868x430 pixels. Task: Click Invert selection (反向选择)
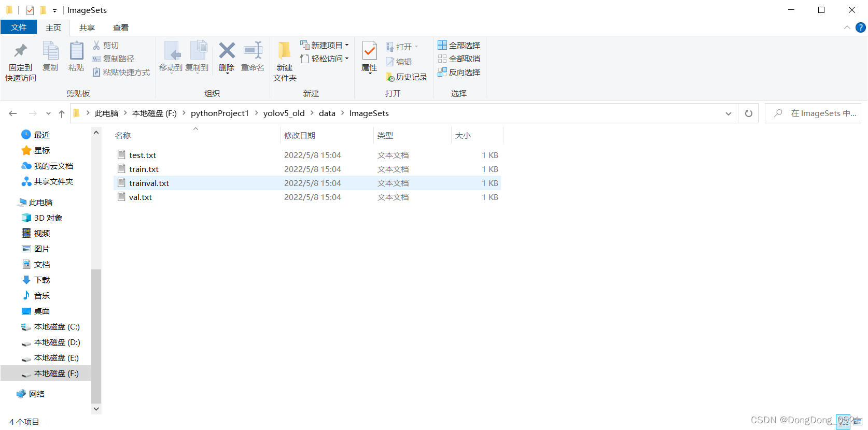(459, 73)
